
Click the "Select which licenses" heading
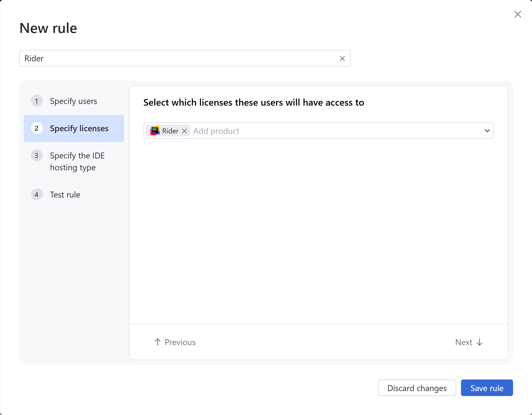(x=254, y=102)
